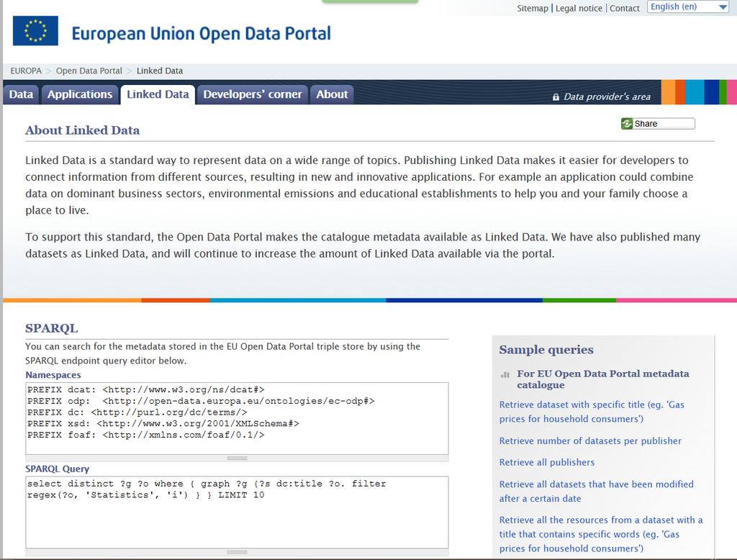Viewport: 737px width, 560px height.
Task: Click the About Linked Data heading
Action: click(82, 130)
